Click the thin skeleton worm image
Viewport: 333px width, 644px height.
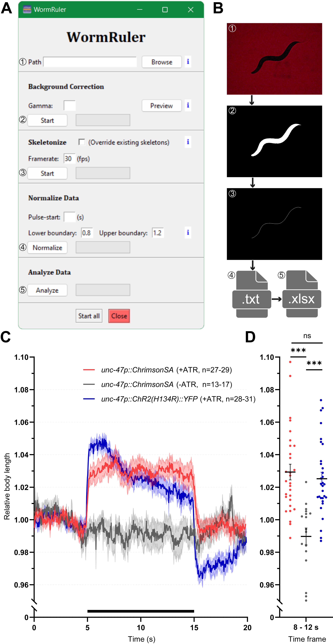click(x=274, y=224)
